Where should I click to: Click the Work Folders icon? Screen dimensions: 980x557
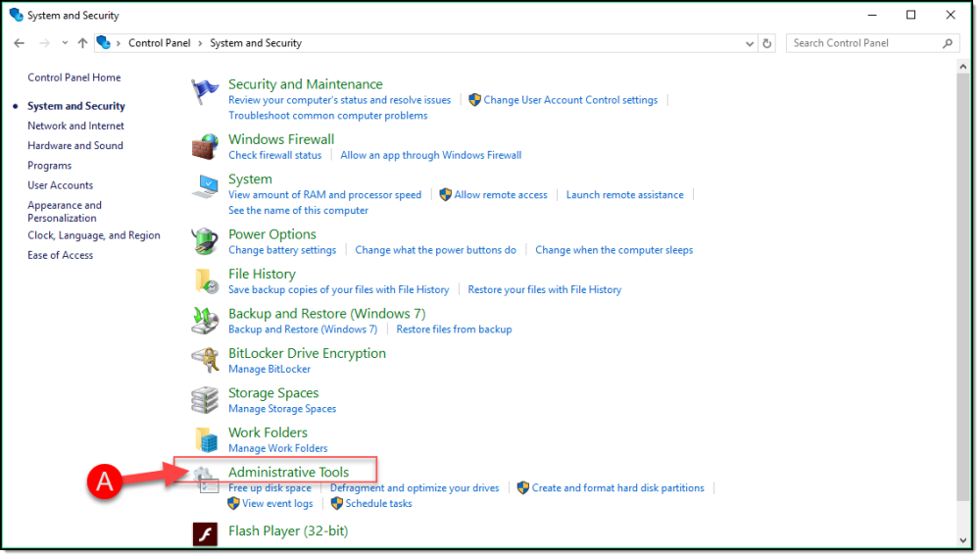click(206, 440)
